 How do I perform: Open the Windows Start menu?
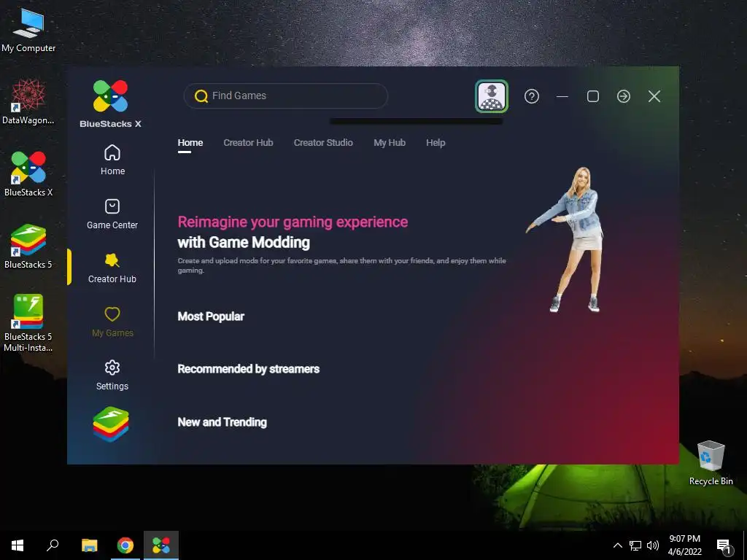pyautogui.click(x=18, y=545)
